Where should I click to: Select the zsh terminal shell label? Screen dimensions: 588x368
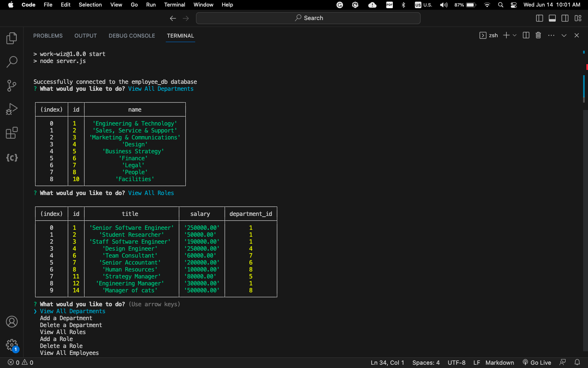click(489, 36)
